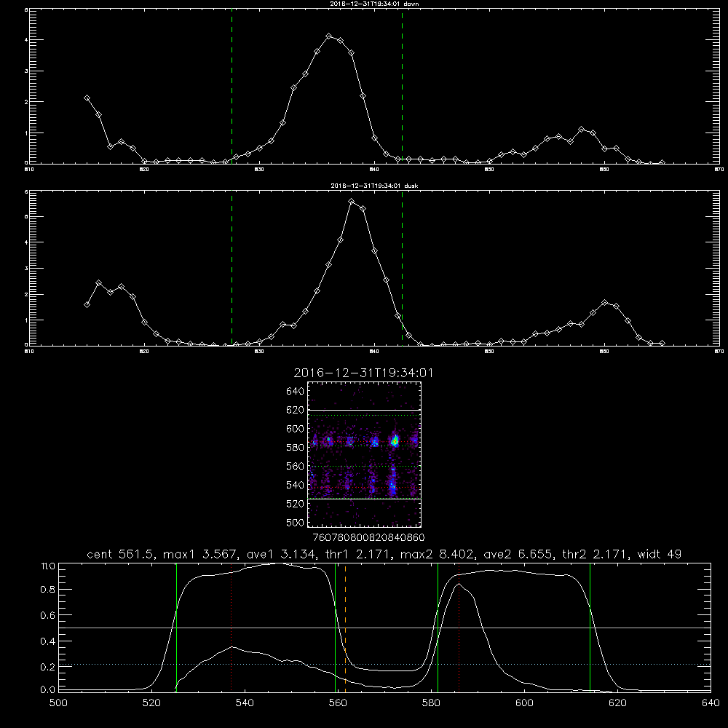This screenshot has width=728, height=728.
Task: Click the '600' label on spectrogram y-axis
Action: coord(295,429)
